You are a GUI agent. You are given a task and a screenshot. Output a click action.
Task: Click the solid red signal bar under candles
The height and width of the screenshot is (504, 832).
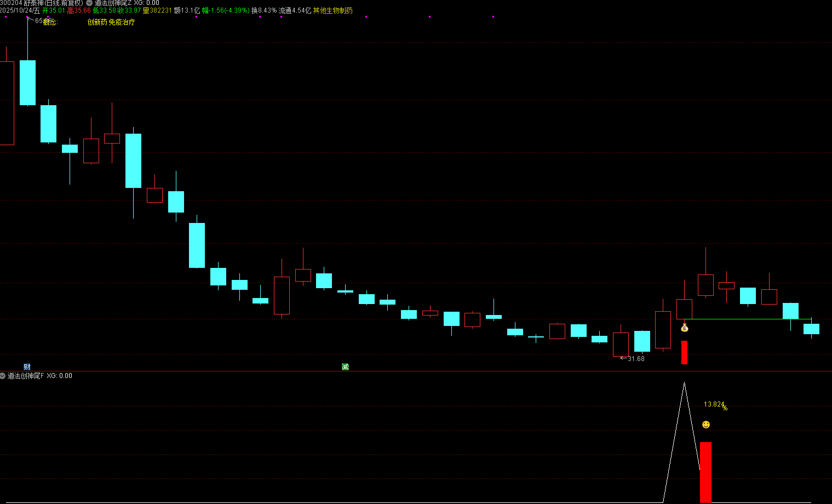point(684,352)
